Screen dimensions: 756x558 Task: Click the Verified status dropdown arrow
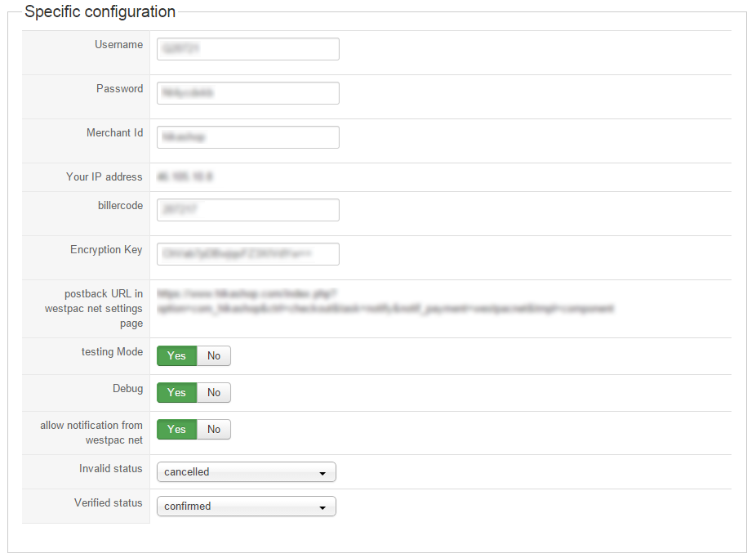coord(322,507)
